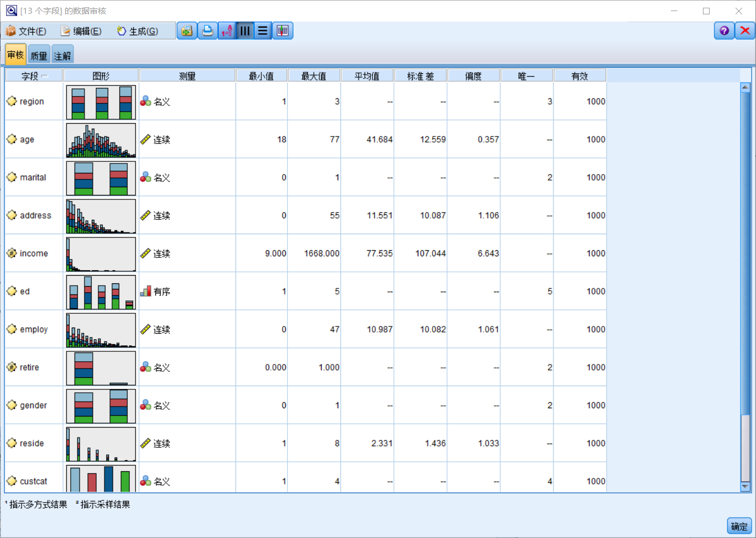Click the scrollbar down arrow
The image size is (756, 538).
[x=745, y=487]
